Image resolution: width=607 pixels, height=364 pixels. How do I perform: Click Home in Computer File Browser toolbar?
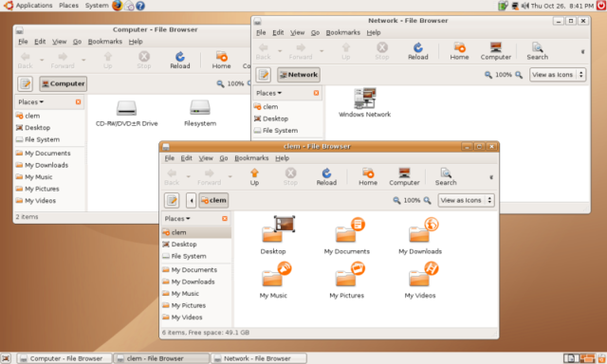click(x=221, y=61)
